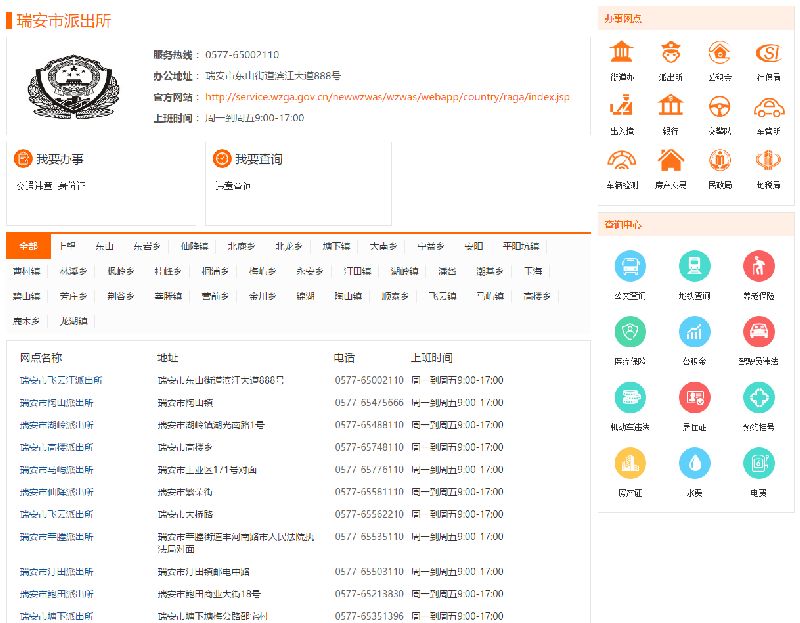Open 公交查询 bus query icon
800x623 pixels.
click(631, 267)
